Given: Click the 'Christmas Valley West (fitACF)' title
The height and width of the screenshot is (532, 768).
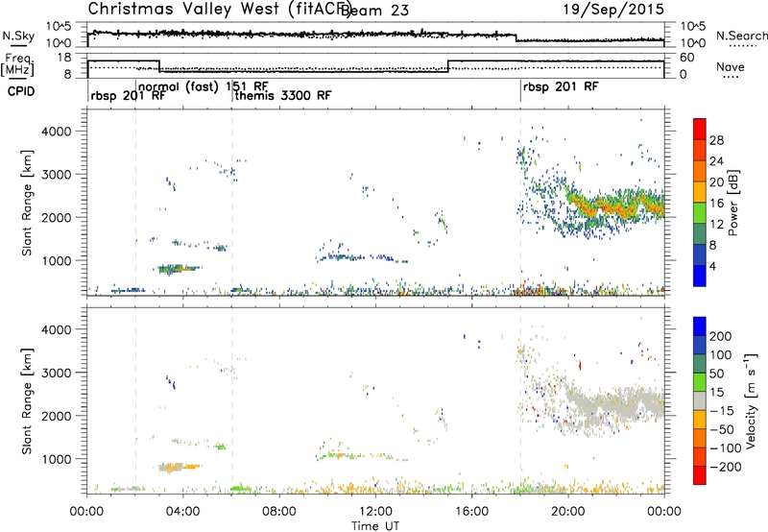Looking at the screenshot, I should point(220,10).
